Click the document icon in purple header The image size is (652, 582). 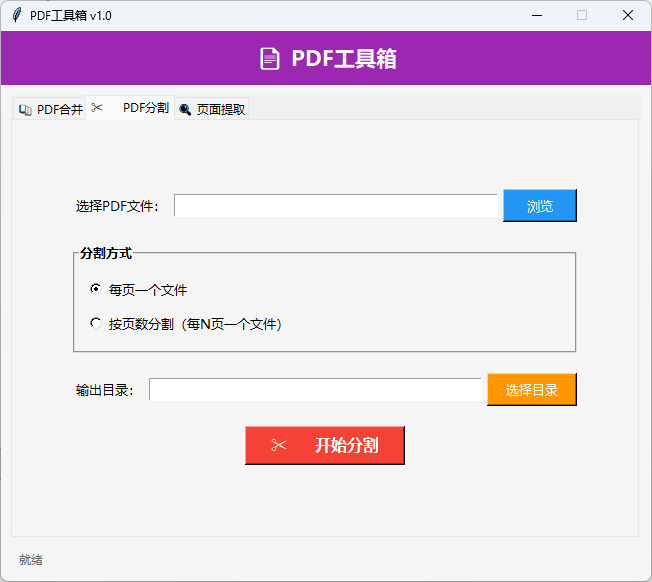269,59
